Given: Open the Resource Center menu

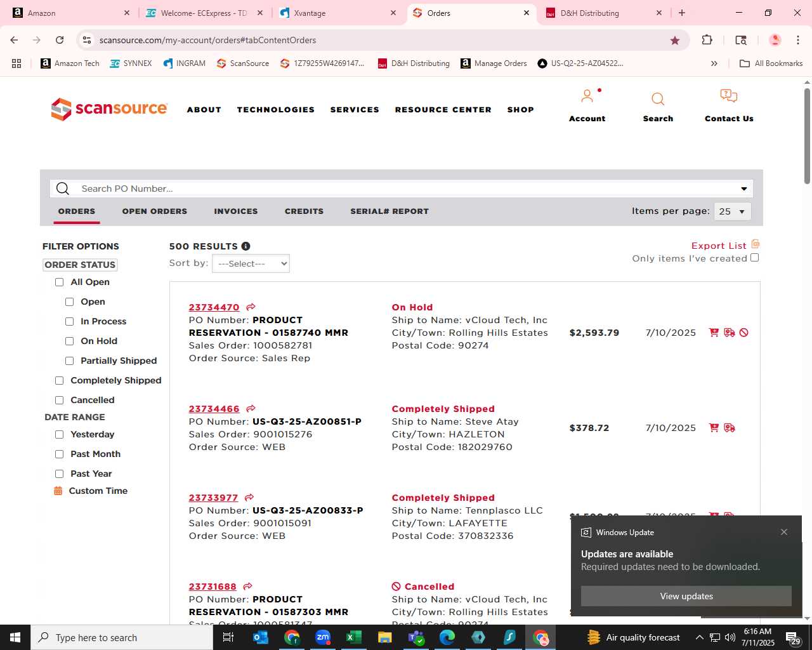Looking at the screenshot, I should [443, 110].
